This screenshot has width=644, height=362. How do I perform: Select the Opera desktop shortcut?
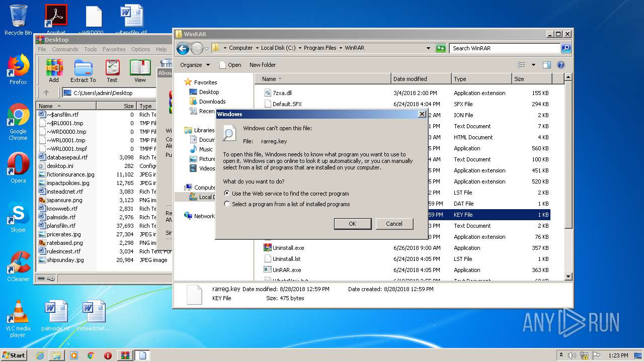pos(18,168)
